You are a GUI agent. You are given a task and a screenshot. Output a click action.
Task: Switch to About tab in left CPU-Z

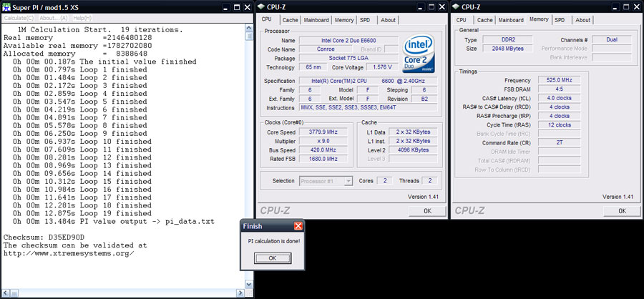click(388, 20)
